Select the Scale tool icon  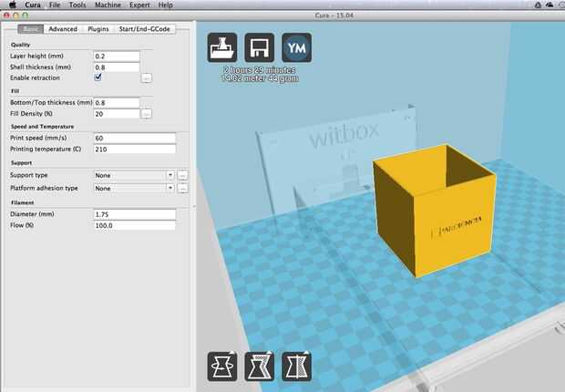260,366
